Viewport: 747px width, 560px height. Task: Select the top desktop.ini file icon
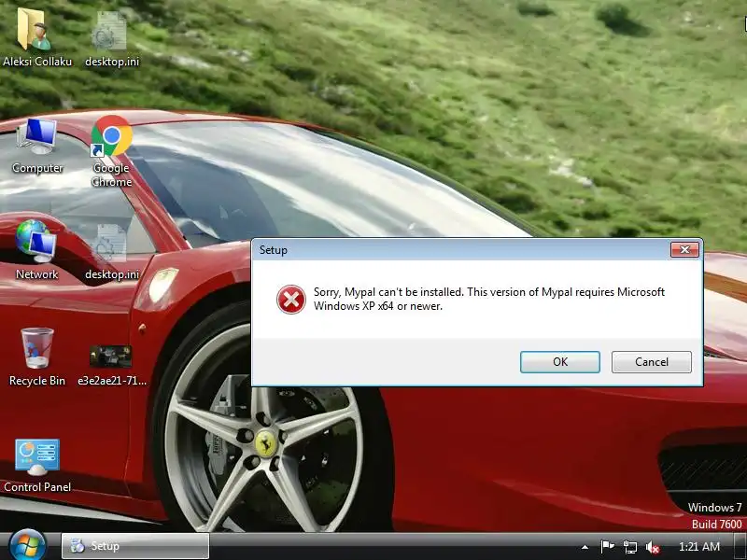(111, 38)
